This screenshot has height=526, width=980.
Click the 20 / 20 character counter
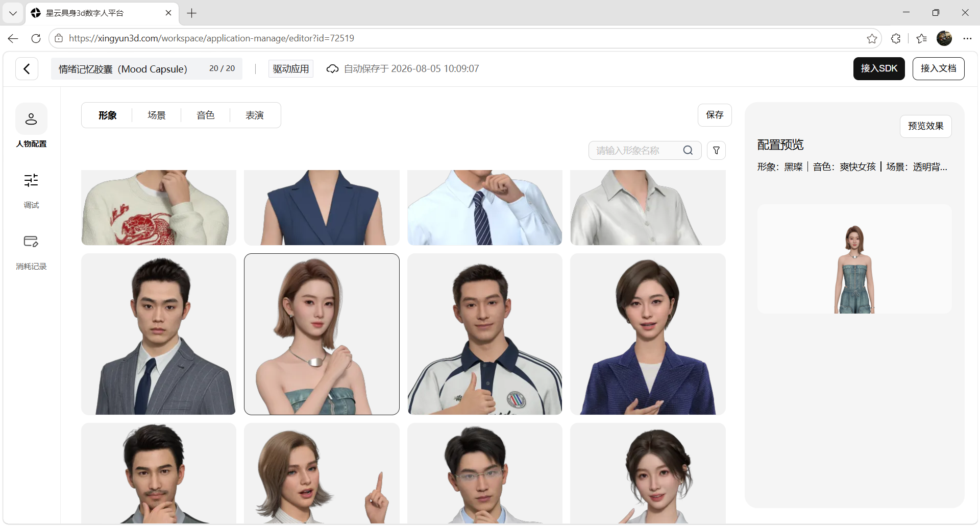coord(222,68)
